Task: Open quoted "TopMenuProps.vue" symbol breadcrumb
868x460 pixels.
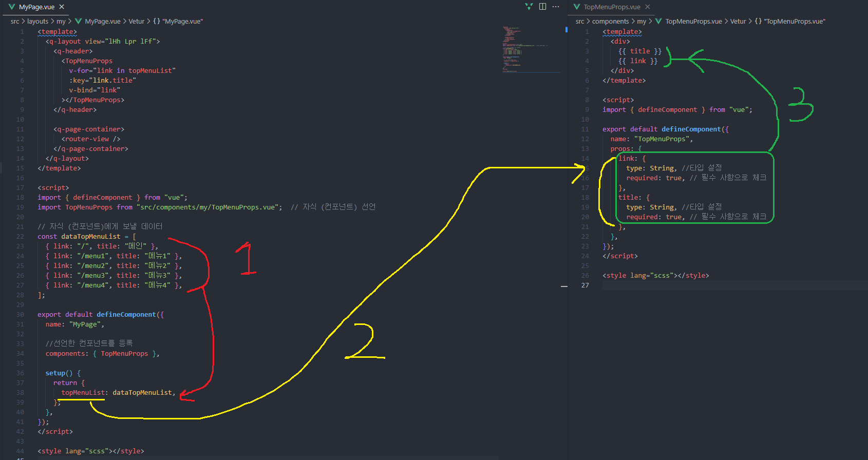Action: click(x=795, y=21)
